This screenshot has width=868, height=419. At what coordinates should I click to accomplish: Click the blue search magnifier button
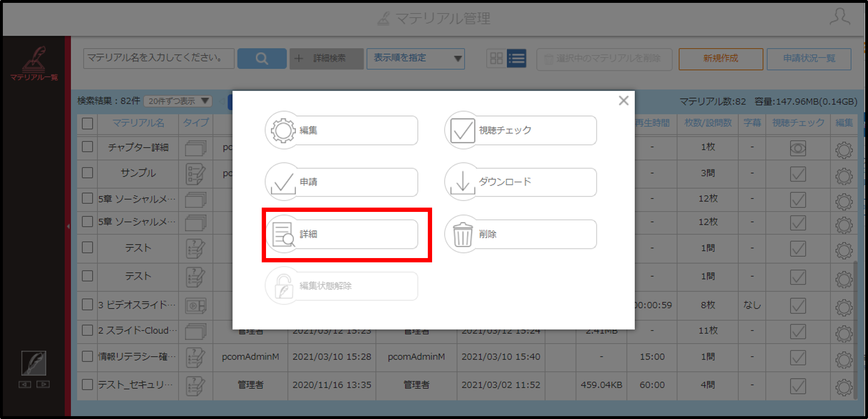262,59
